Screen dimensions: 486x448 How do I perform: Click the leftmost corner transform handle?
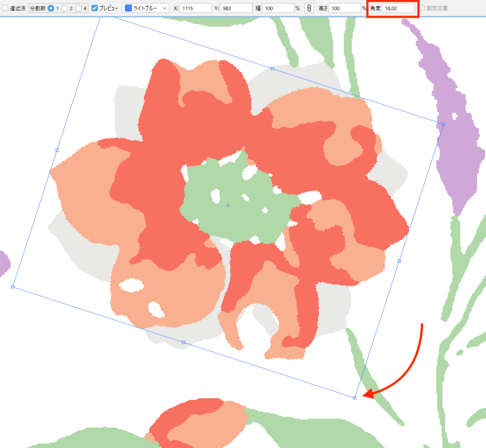[x=13, y=287]
